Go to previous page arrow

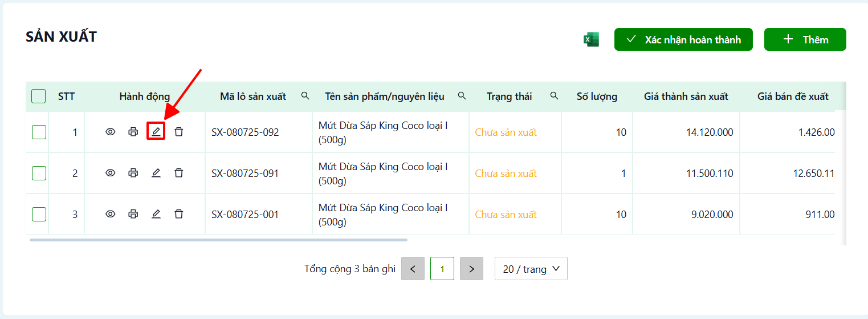tap(413, 268)
